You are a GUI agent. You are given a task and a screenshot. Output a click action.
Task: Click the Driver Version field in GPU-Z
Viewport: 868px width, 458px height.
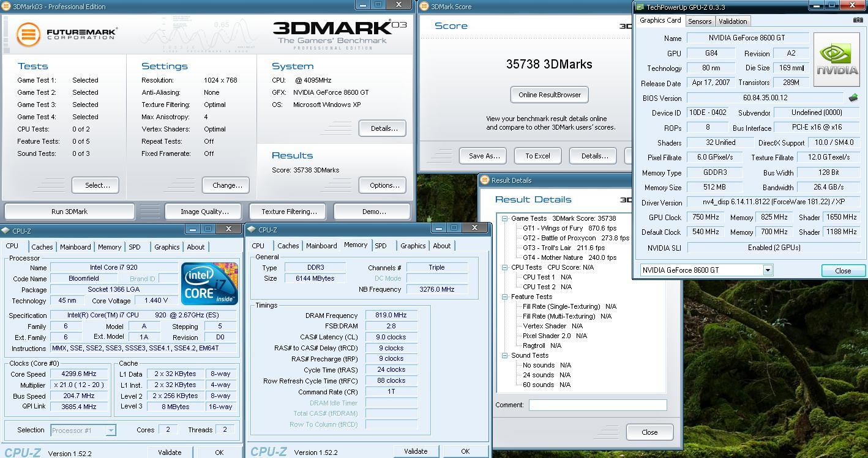point(773,202)
